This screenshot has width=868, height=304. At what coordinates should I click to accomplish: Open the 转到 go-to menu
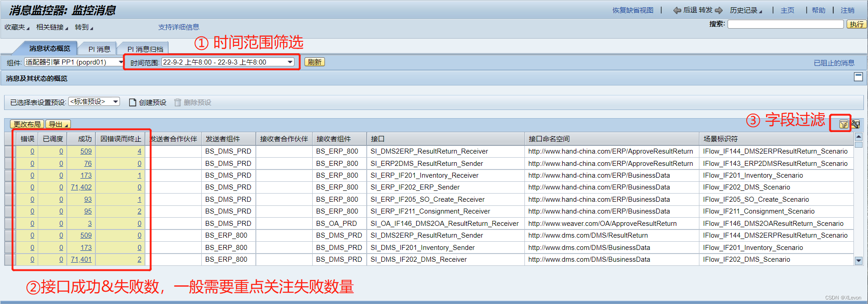pos(84,27)
